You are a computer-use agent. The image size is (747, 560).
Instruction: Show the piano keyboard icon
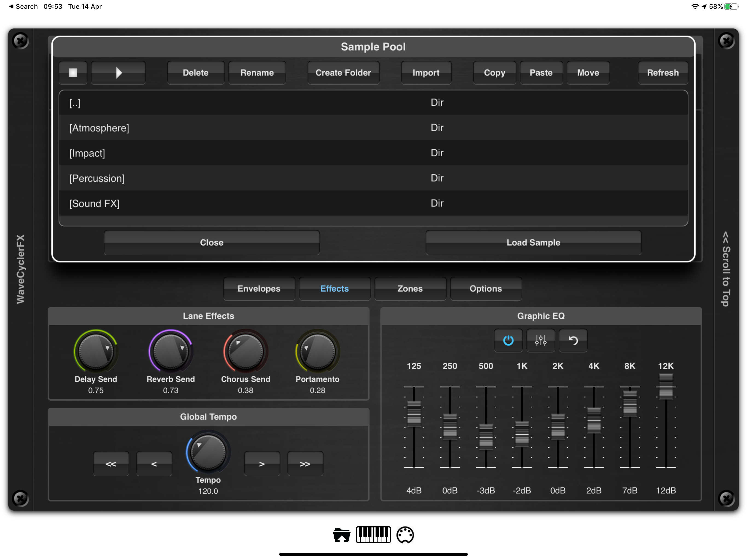tap(373, 535)
